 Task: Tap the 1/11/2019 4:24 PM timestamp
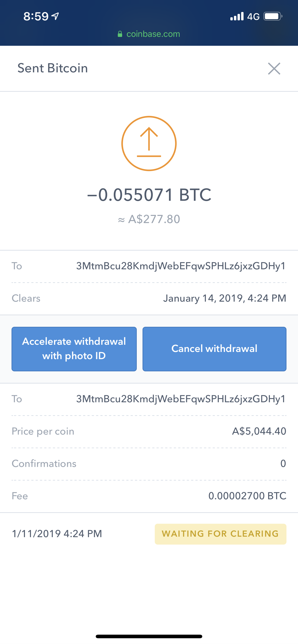(57, 534)
